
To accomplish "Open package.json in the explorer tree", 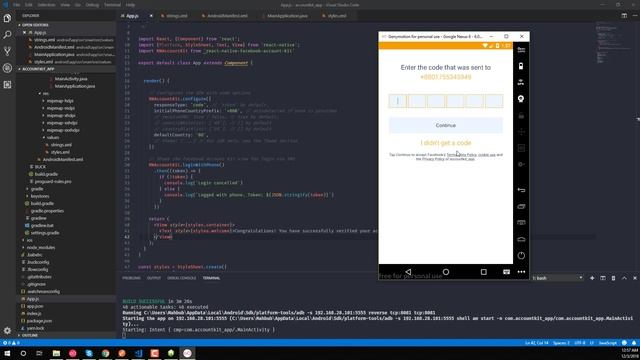I will [x=39, y=321].
